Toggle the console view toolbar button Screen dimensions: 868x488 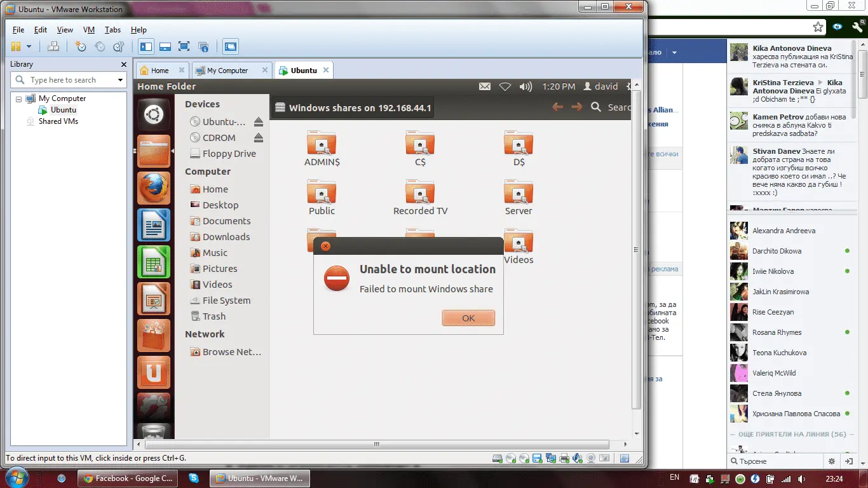pyautogui.click(x=230, y=46)
